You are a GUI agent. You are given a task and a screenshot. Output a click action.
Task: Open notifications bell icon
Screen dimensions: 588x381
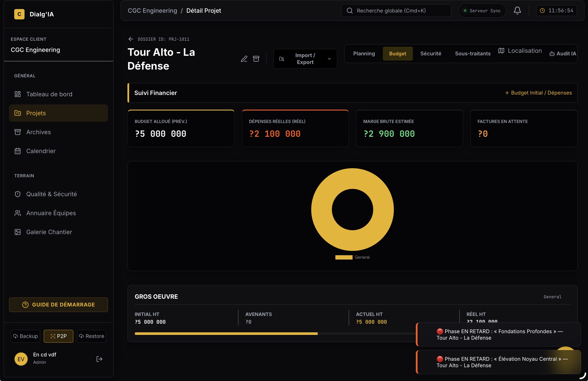tap(517, 11)
